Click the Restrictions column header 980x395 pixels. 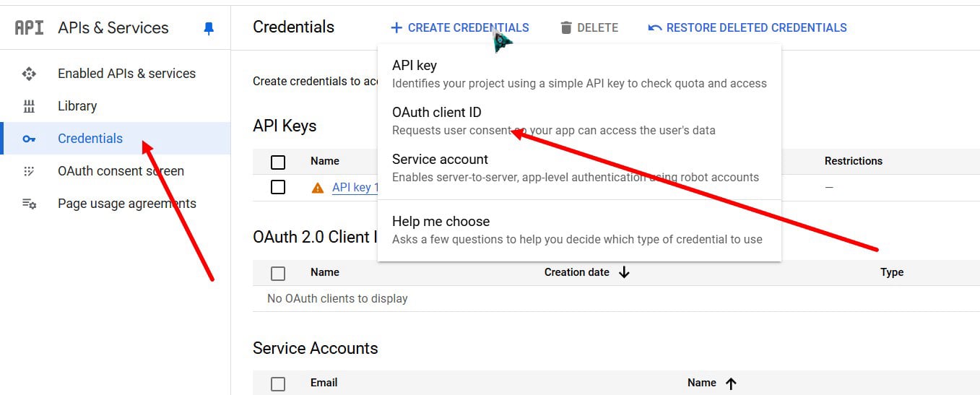854,161
